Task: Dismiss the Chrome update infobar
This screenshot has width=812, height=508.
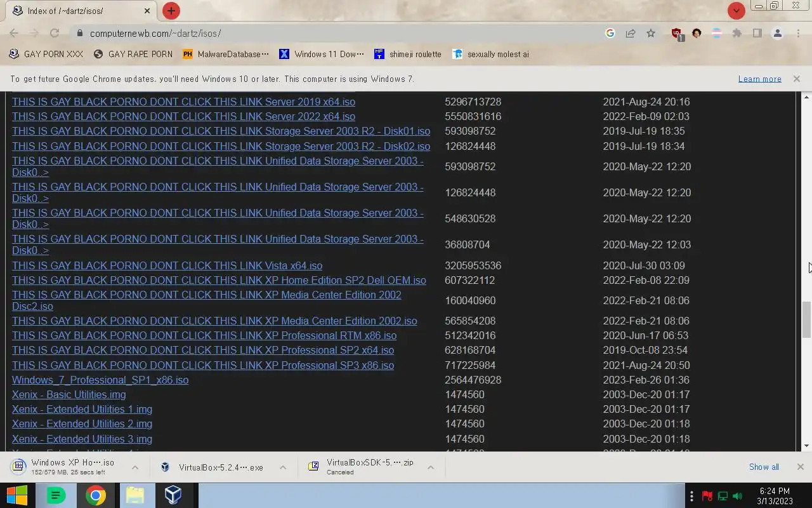Action: [796, 79]
